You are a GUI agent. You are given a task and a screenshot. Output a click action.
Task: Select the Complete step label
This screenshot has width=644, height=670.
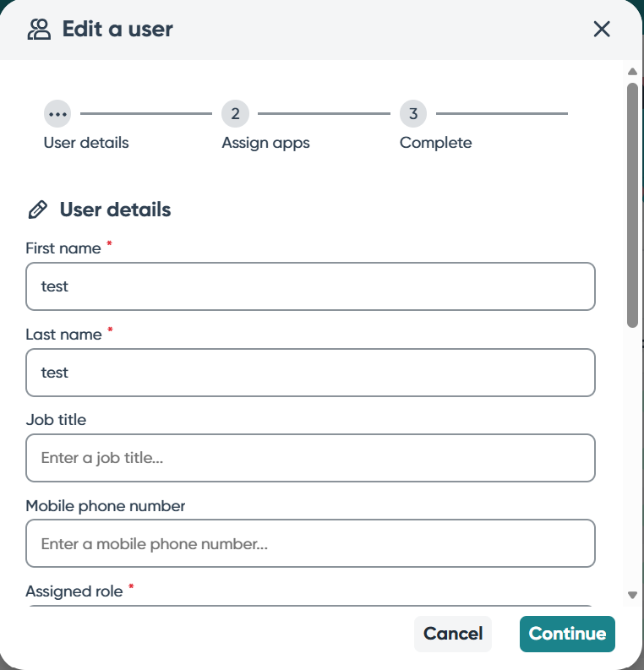coord(435,143)
